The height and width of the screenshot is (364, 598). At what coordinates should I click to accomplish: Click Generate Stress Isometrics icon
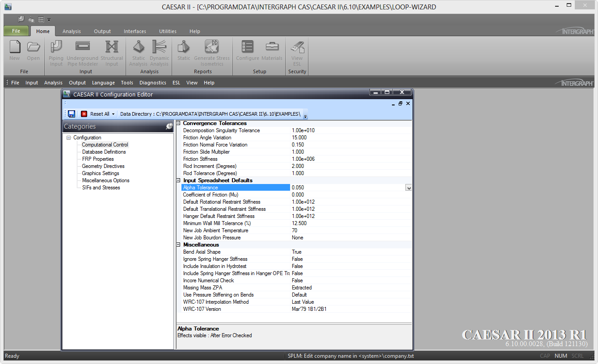pos(212,47)
